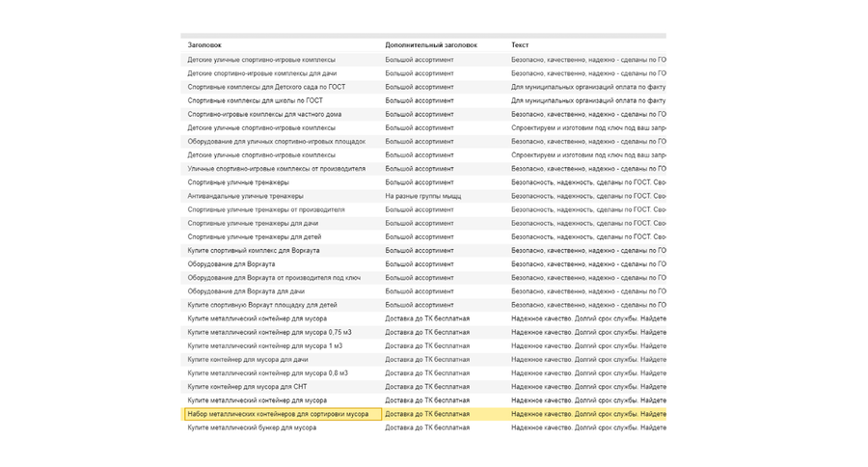Click the Оборудование для Воркаута для дачи cell
Viewport: 868px width, 467px height.
tap(246, 291)
